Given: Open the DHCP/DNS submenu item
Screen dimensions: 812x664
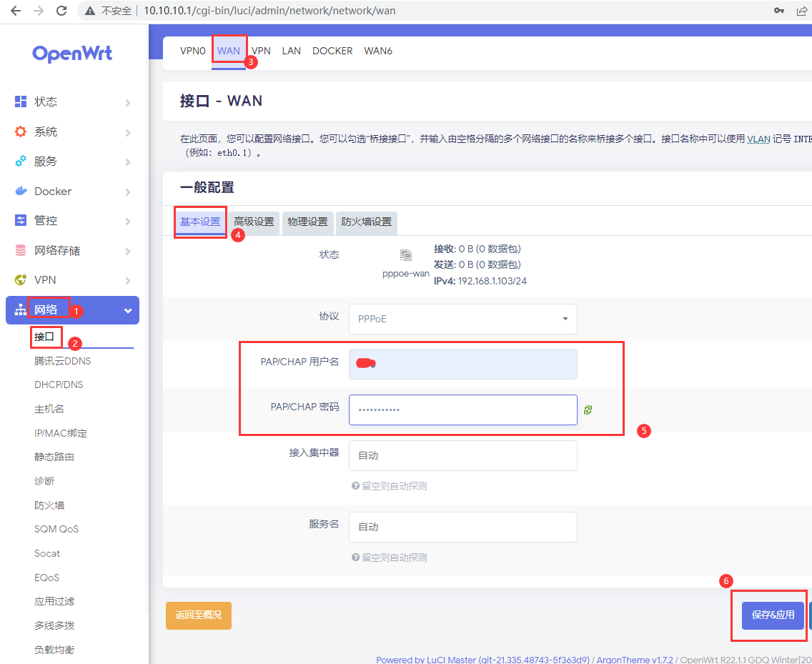Looking at the screenshot, I should [x=59, y=385].
